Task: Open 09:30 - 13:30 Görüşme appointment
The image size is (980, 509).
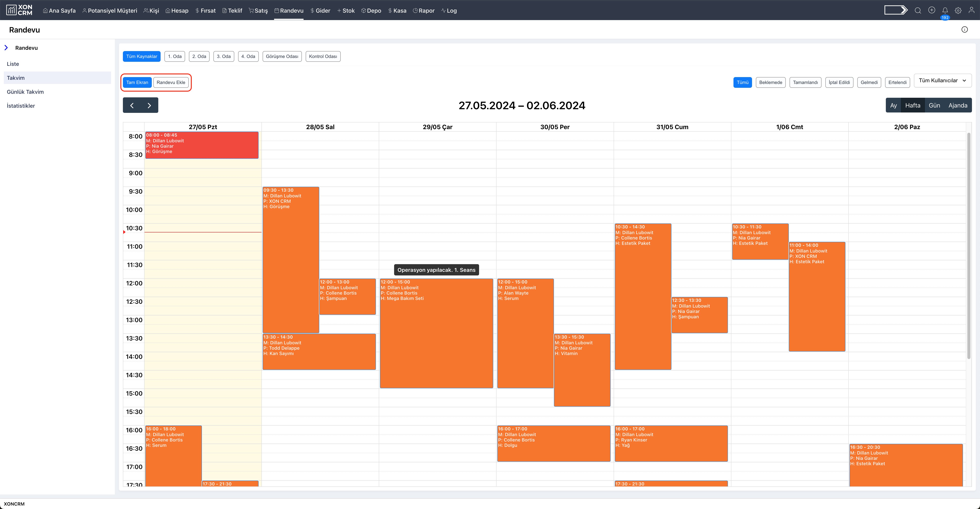Action: point(291,260)
